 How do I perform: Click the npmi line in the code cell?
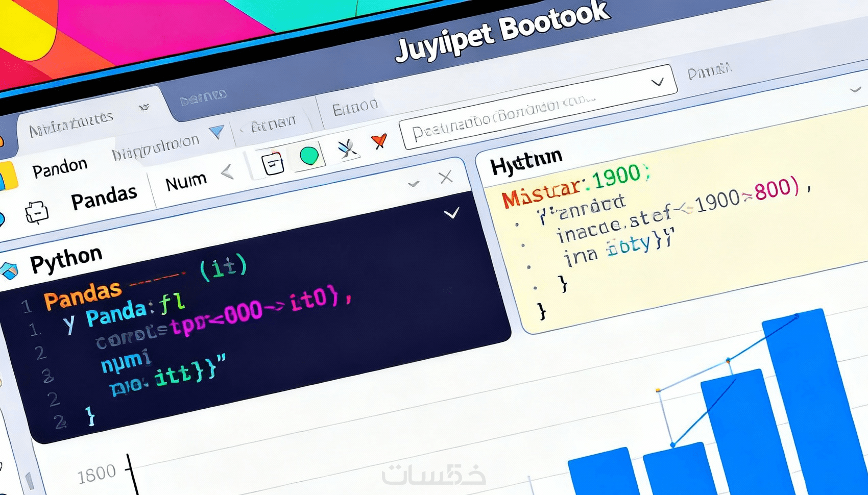pos(126,361)
